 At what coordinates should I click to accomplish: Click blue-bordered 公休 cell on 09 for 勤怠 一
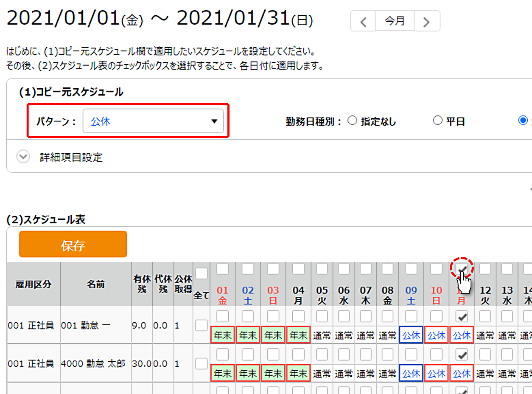coord(411,335)
